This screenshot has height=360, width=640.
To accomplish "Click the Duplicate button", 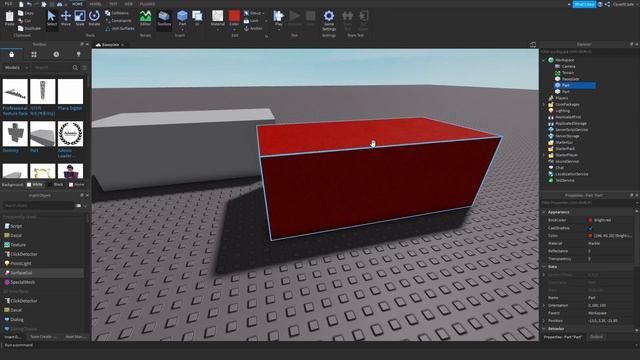I will pyautogui.click(x=29, y=29).
